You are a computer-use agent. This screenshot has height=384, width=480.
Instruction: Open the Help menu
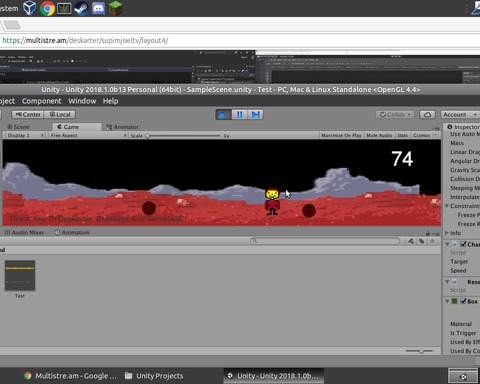click(x=110, y=101)
